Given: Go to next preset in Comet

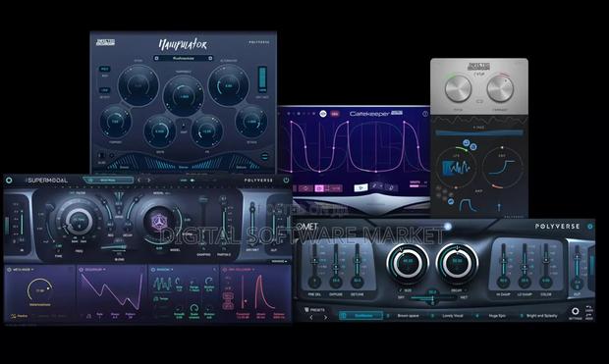Looking at the screenshot, I should pos(325,317).
